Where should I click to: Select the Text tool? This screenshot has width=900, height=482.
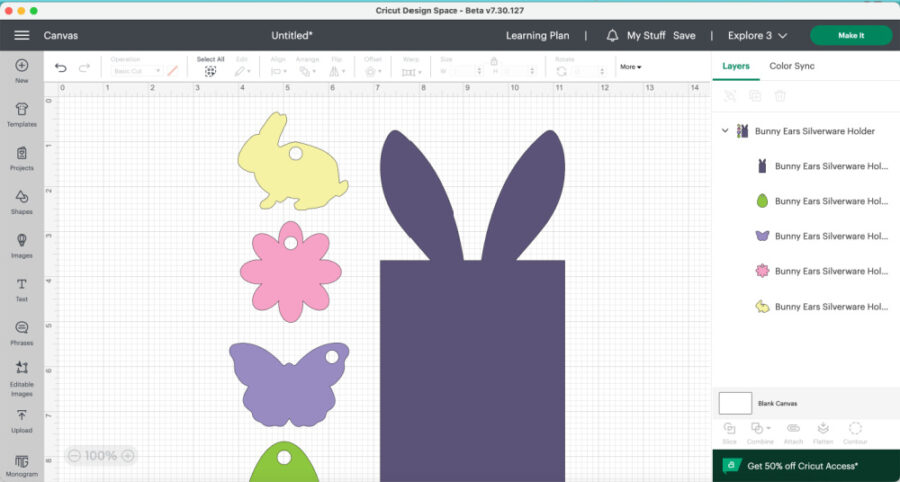[21, 289]
